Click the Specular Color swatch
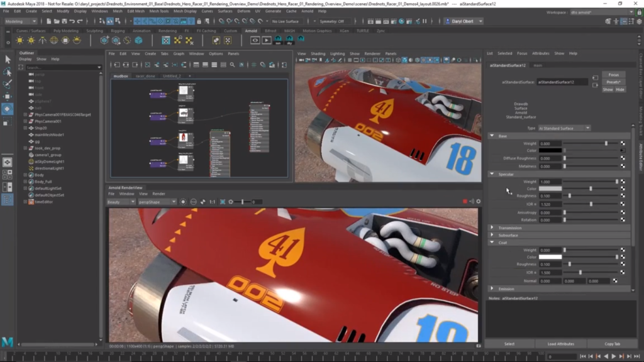 click(x=550, y=189)
